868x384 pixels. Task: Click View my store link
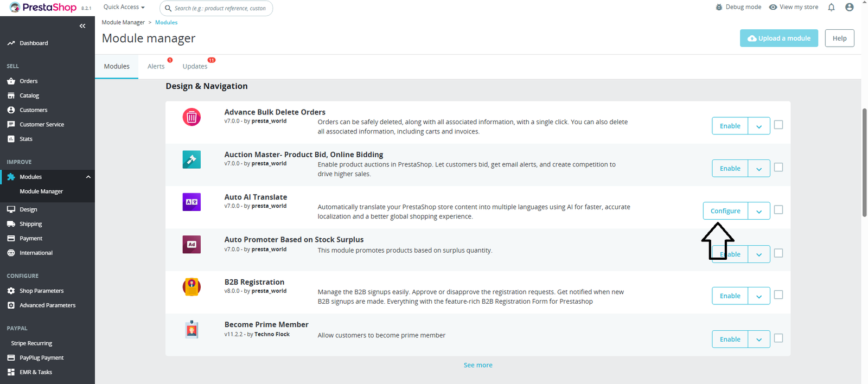794,7
